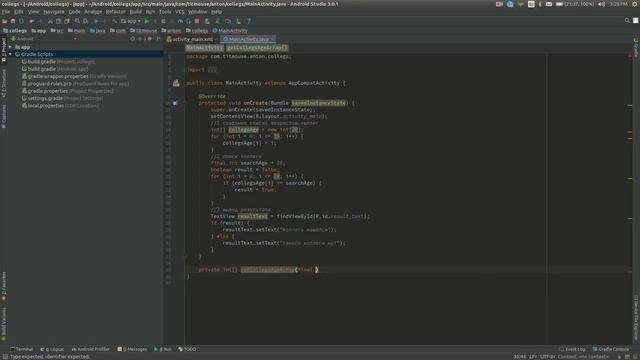Click the MainActivity editor breadcrumb
This screenshot has height=360, width=640.
204,48
